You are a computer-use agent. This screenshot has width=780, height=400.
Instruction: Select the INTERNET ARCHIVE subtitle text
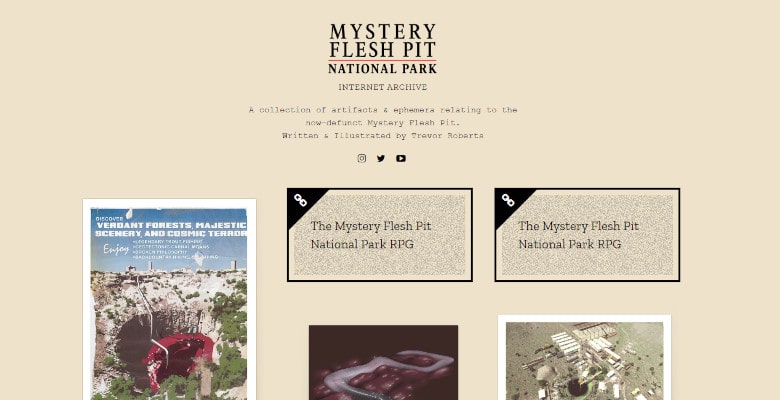click(x=383, y=87)
